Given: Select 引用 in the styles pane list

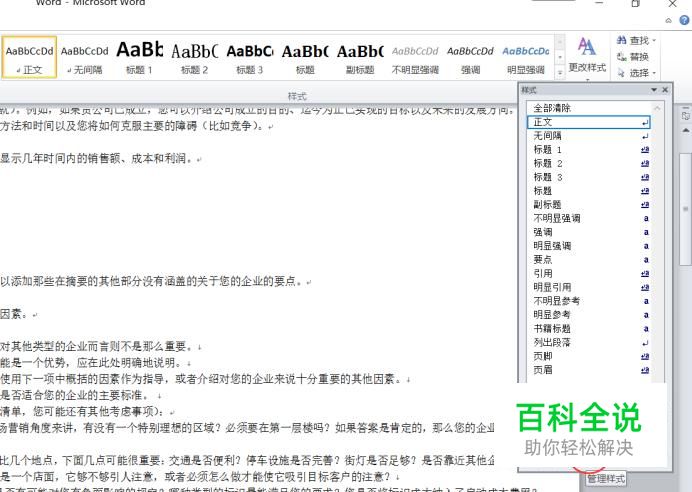Looking at the screenshot, I should pyautogui.click(x=589, y=274).
